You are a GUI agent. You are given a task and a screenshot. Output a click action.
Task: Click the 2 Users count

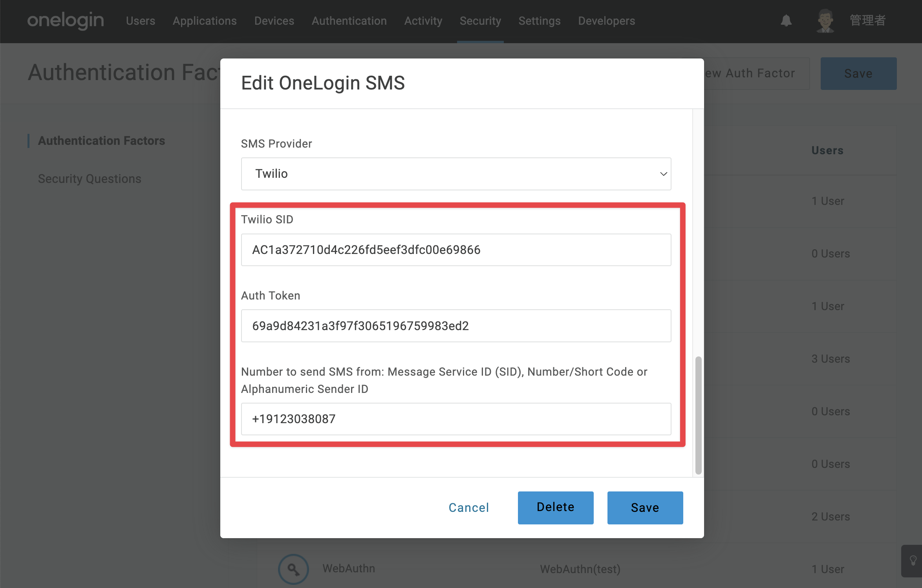[x=831, y=517]
